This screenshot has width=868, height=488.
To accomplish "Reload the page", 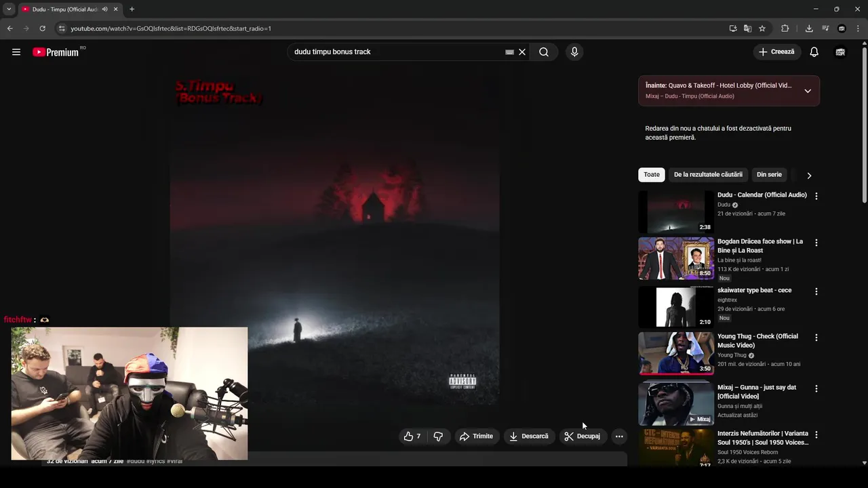I will 42,28.
